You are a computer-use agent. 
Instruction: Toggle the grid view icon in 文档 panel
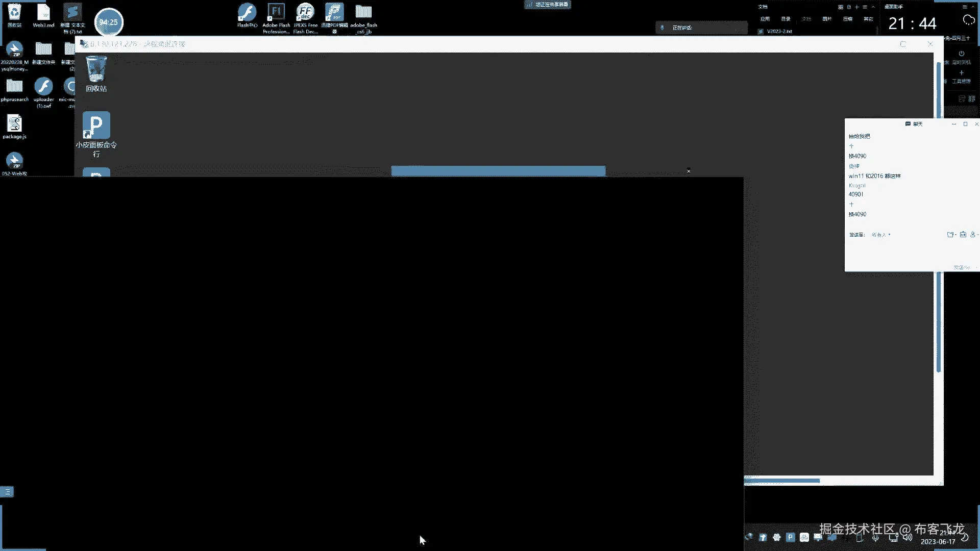pyautogui.click(x=840, y=7)
